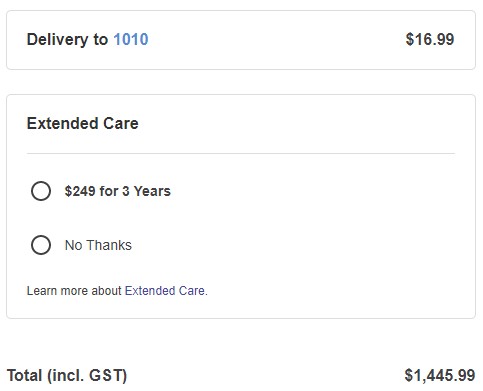Click the word 'Care' in the section heading
The width and height of the screenshot is (483, 391).
(121, 123)
